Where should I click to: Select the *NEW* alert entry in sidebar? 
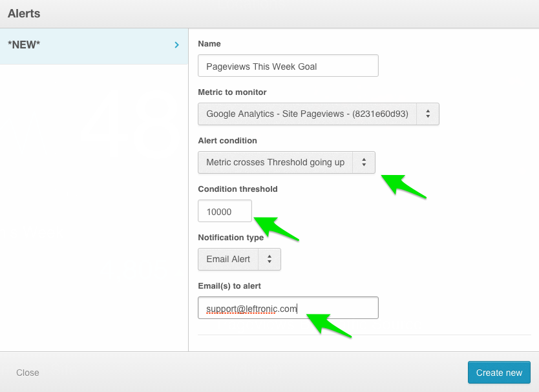click(x=94, y=46)
